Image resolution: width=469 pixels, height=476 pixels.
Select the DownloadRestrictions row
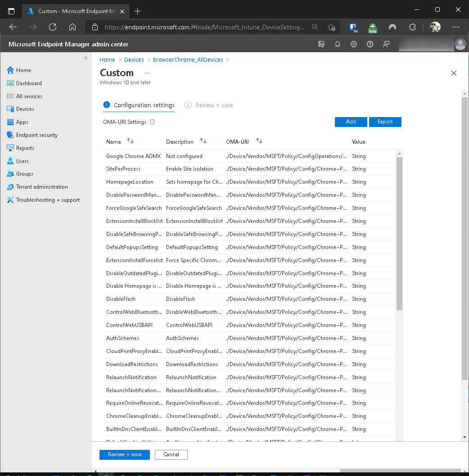click(249, 364)
